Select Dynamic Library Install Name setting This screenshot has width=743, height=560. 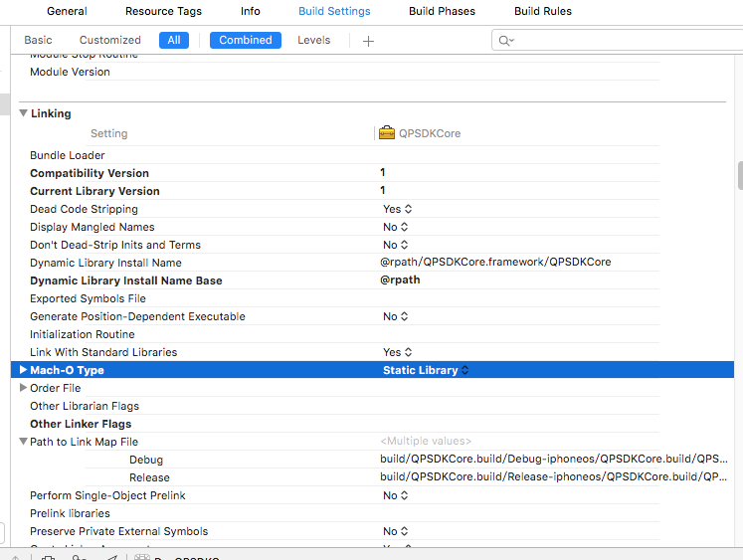point(105,263)
